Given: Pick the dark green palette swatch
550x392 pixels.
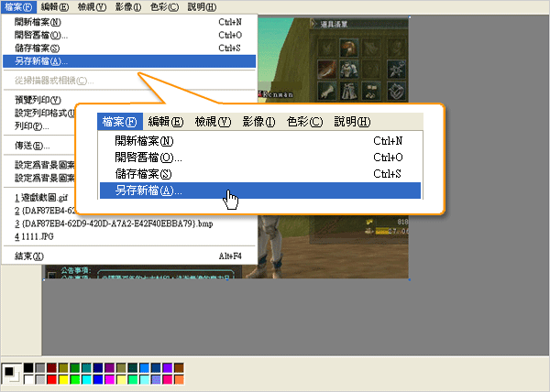Looking at the screenshot, I should (x=75, y=367).
